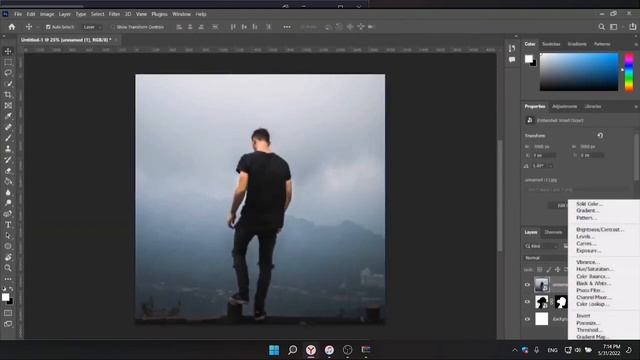Click inside the color picker gradient field
This screenshot has height=360, width=640.
click(x=579, y=72)
